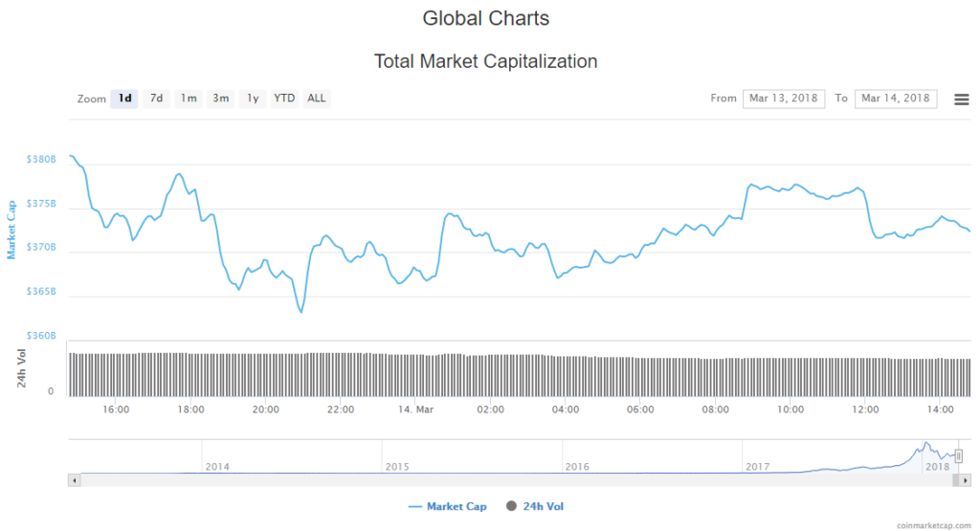The width and height of the screenshot is (980, 531).
Task: Click the navigator scroll left arrow
Action: (x=74, y=480)
